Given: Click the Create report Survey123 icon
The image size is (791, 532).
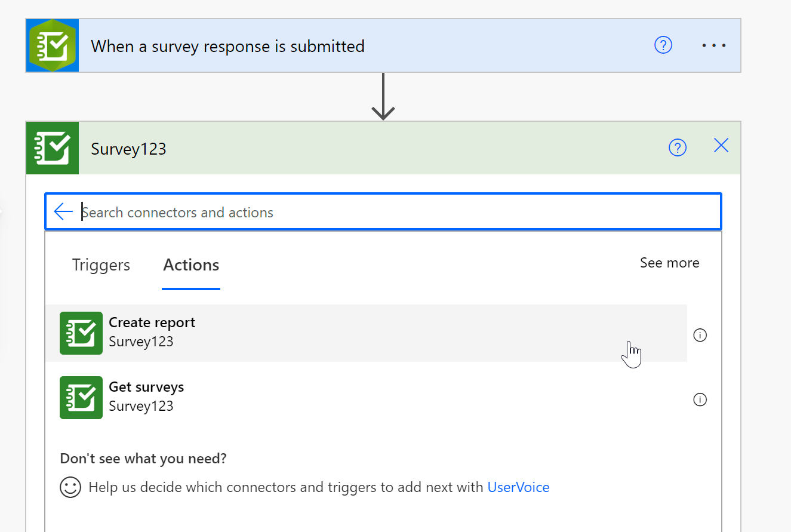Looking at the screenshot, I should click(x=81, y=333).
